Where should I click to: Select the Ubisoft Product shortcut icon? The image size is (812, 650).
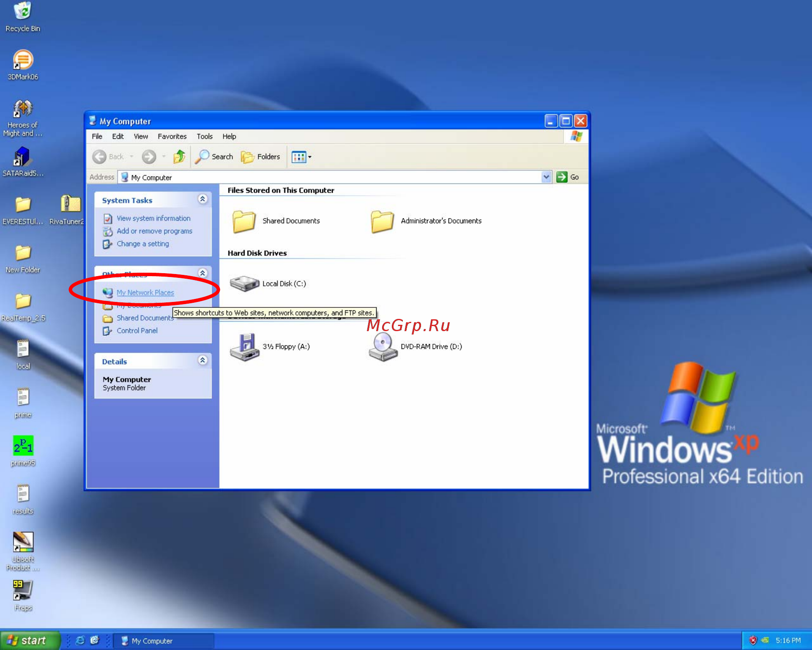tap(23, 551)
